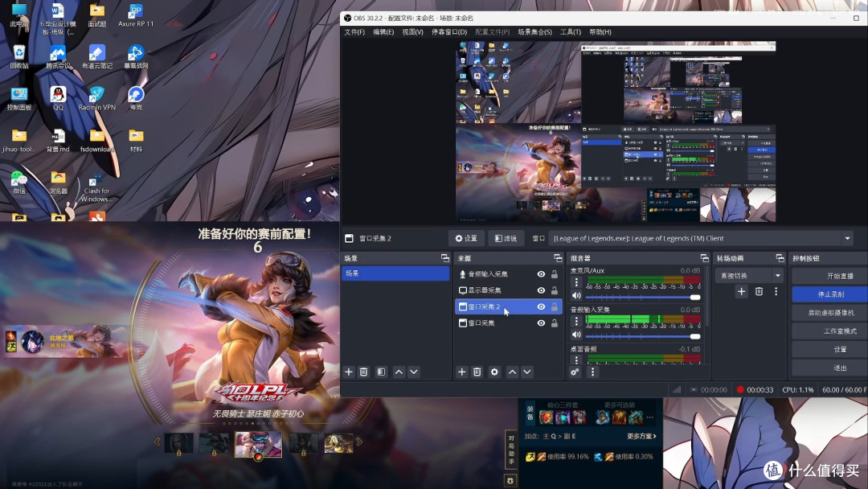
Task: Open advanced audio properties gear in mixer
Action: pyautogui.click(x=575, y=372)
